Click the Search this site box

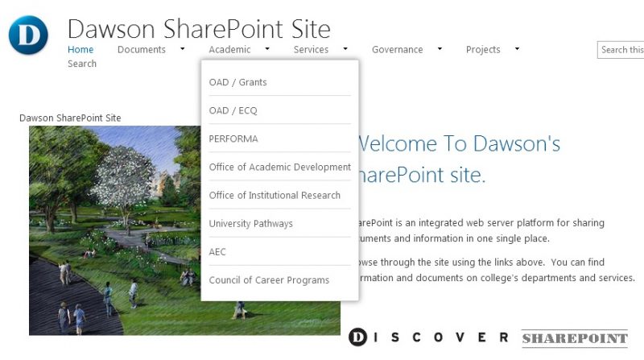(621, 50)
